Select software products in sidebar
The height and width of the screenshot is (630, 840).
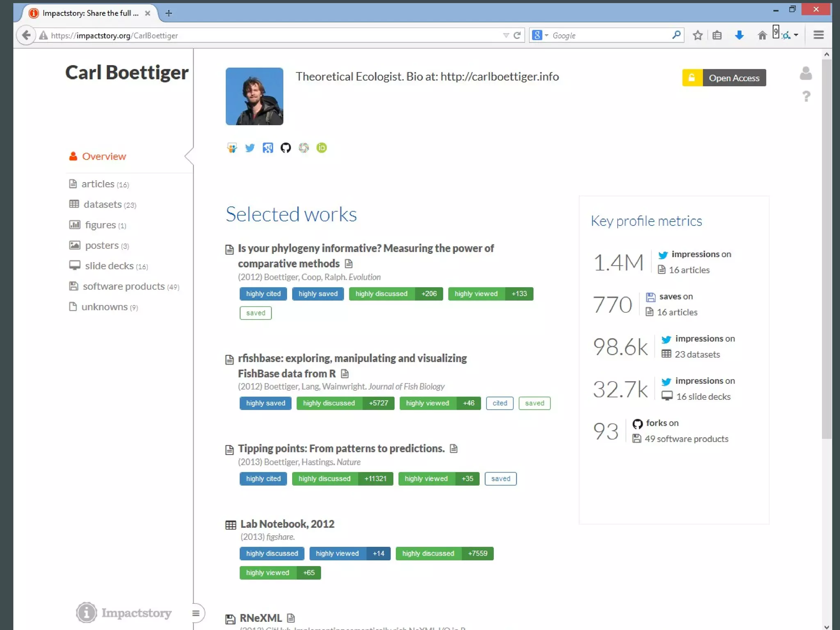tap(123, 286)
